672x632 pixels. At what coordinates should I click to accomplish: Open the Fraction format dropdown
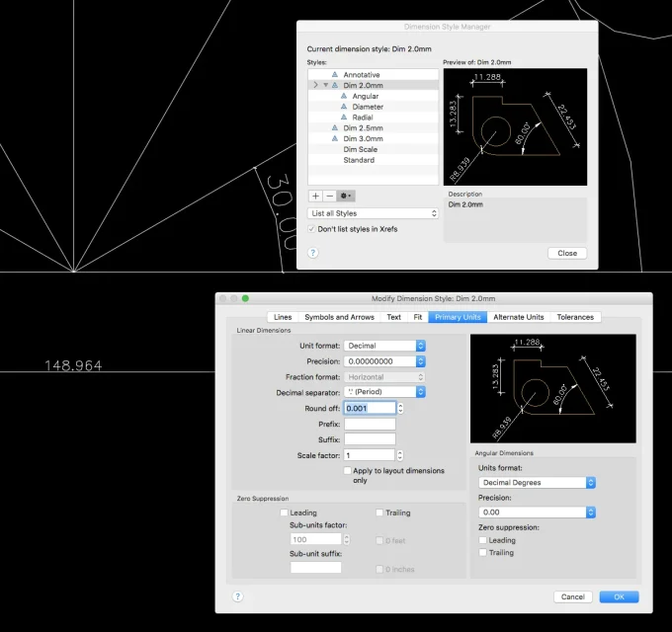pyautogui.click(x=384, y=377)
